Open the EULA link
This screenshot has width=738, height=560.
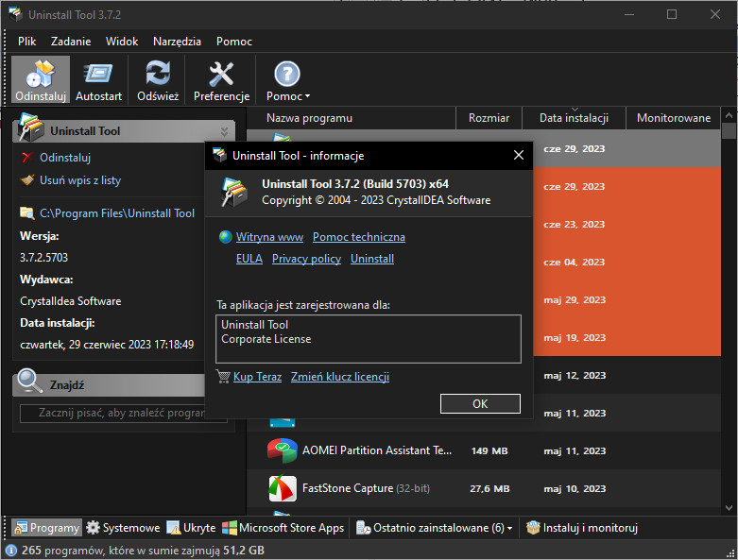(249, 259)
